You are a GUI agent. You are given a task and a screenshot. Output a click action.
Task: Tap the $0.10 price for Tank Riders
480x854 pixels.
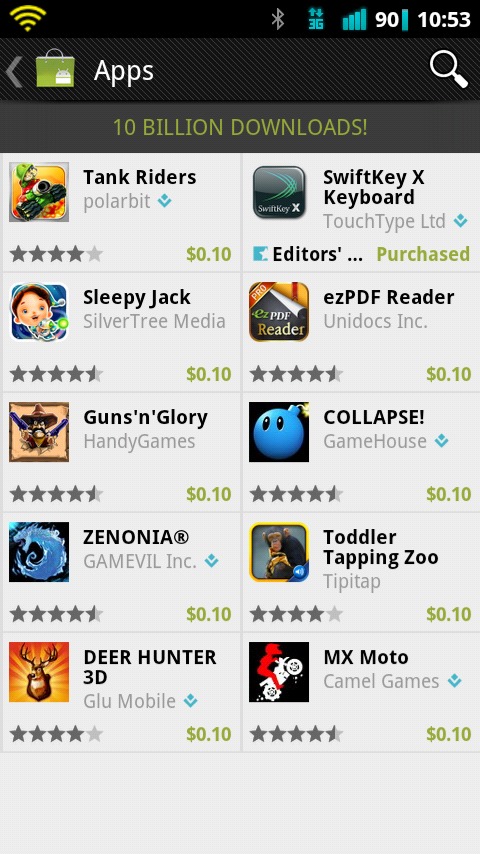point(209,254)
